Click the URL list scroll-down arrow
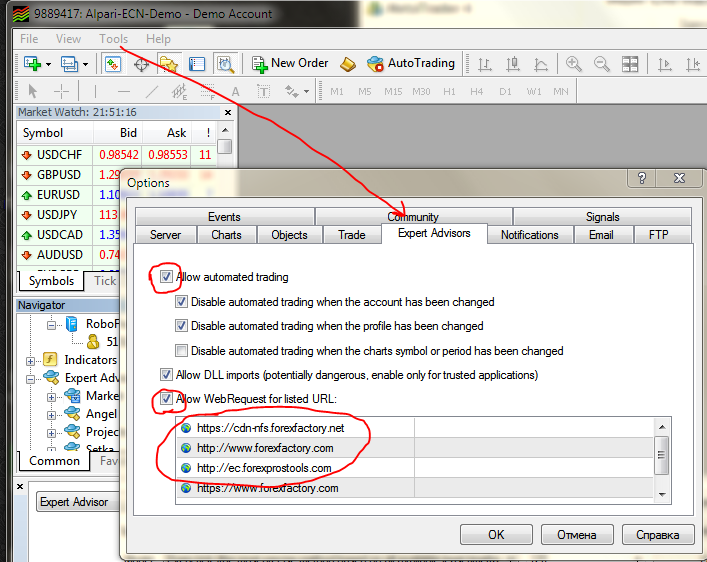Screen dimensions: 707x562 662,495
